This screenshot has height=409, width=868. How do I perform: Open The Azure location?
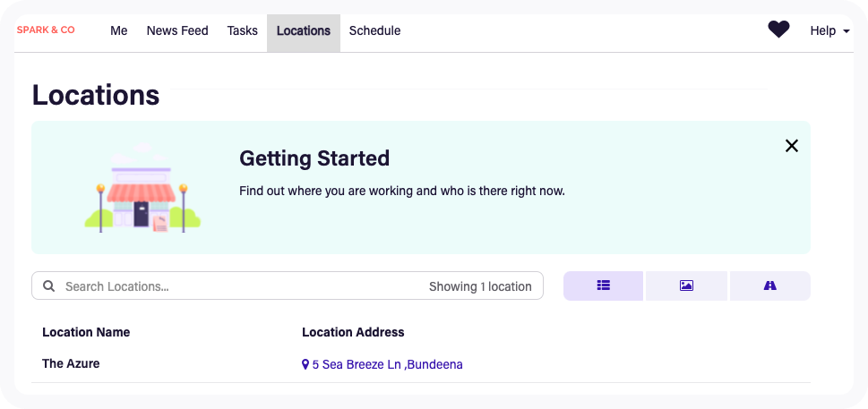pos(71,363)
